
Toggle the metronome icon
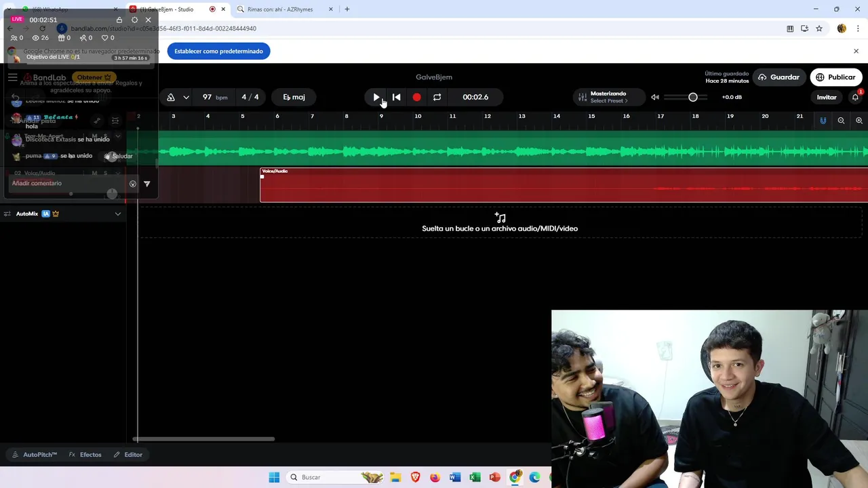pos(171,97)
